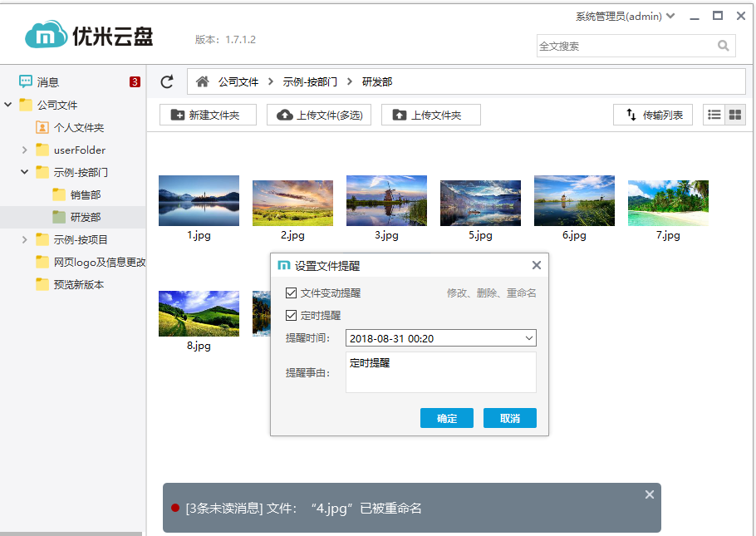Image resolution: width=756 pixels, height=536 pixels.
Task: Open the 传输列表 transfer list
Action: tap(653, 115)
